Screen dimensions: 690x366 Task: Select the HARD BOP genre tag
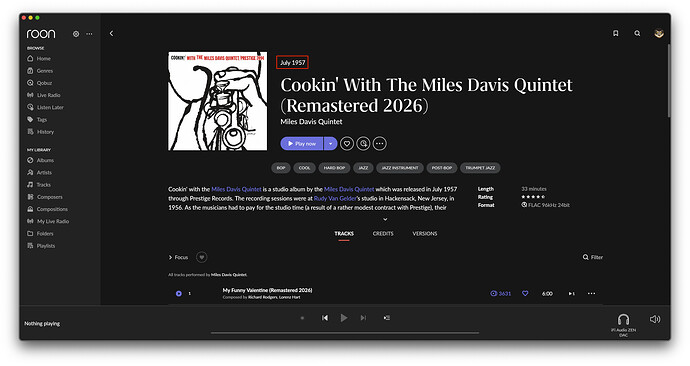tap(334, 168)
